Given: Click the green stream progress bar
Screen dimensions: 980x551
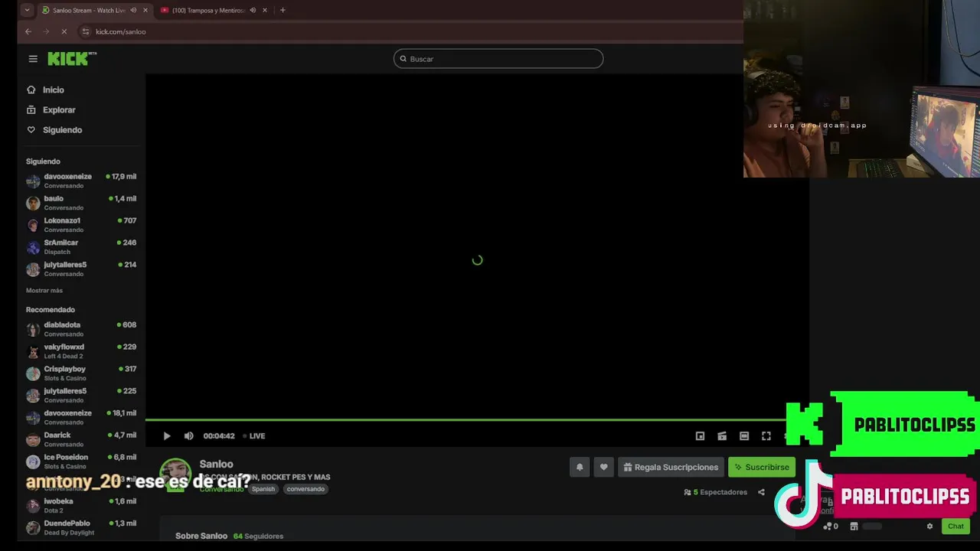Looking at the screenshot, I should [x=465, y=420].
